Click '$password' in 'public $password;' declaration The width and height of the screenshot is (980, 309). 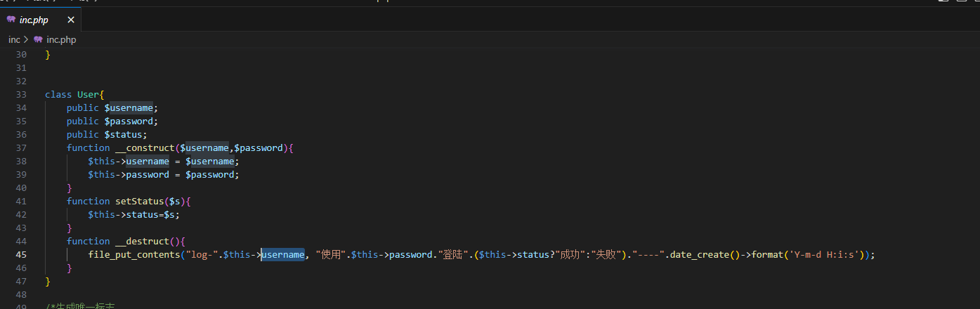(129, 121)
